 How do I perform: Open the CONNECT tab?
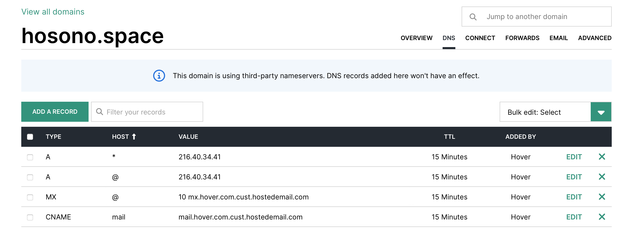480,38
